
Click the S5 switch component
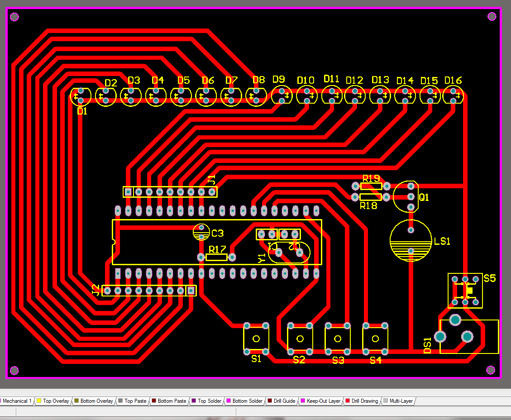[465, 291]
